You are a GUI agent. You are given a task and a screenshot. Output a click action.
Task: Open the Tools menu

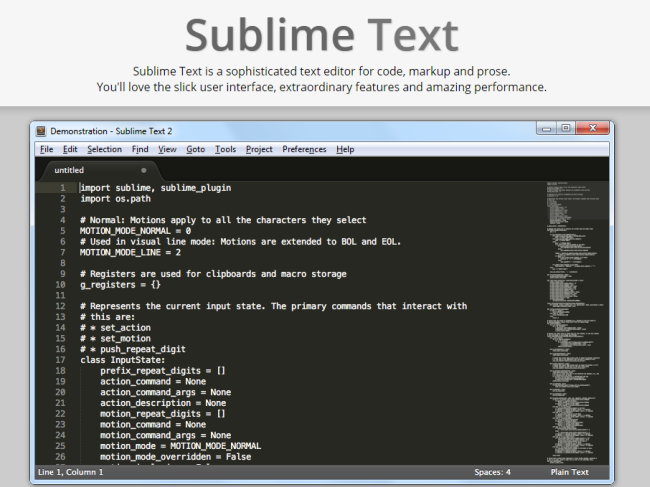(x=226, y=149)
